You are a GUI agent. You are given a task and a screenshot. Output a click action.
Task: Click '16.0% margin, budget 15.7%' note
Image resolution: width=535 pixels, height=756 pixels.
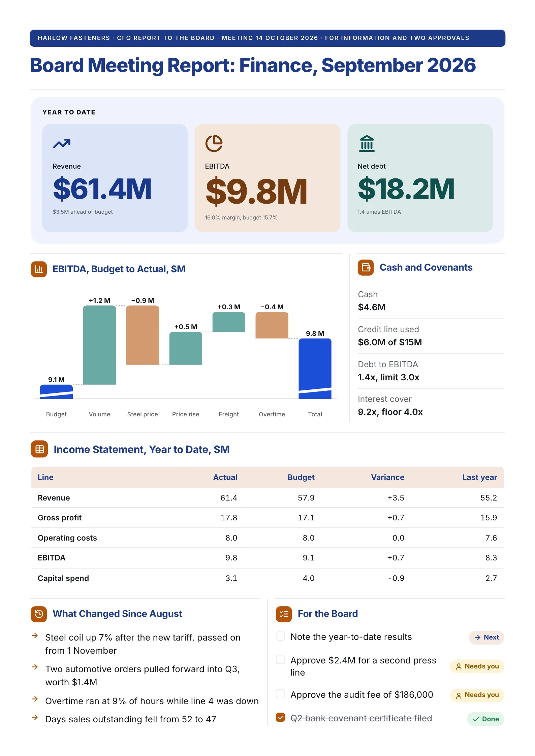pyautogui.click(x=241, y=217)
